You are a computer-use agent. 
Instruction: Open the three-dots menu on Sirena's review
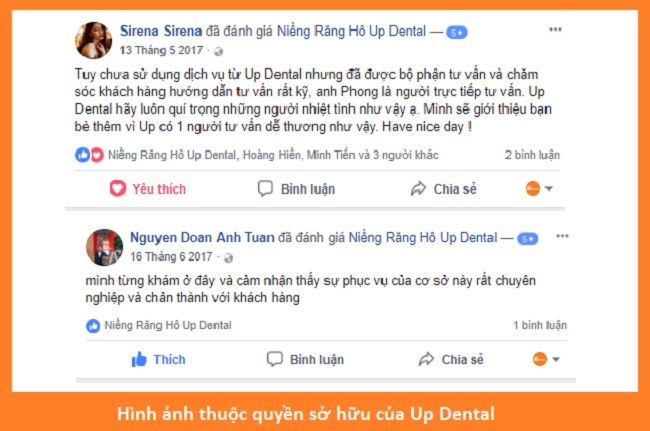[555, 29]
